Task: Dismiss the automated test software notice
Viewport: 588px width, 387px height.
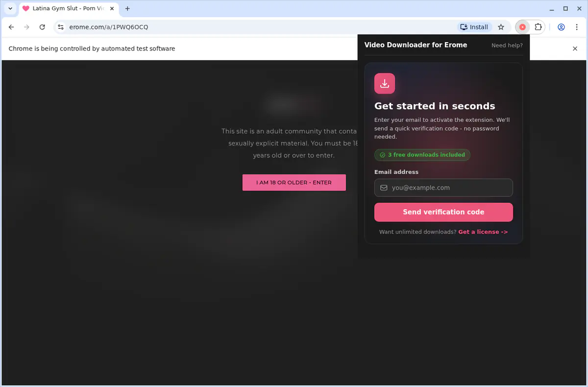Action: point(575,48)
